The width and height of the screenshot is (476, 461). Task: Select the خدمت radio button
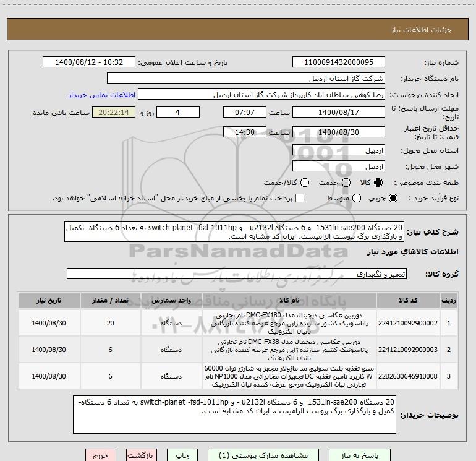pyautogui.click(x=346, y=183)
